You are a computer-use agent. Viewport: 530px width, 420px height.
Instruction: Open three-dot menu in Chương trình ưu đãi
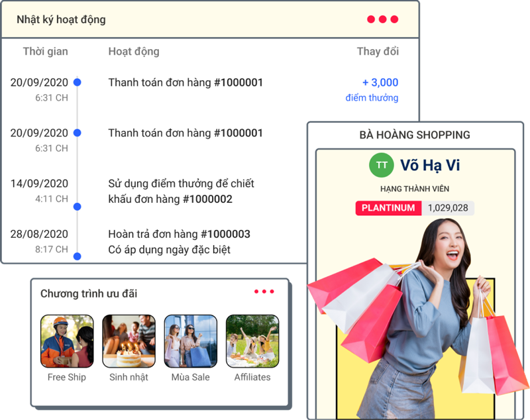coord(264,292)
